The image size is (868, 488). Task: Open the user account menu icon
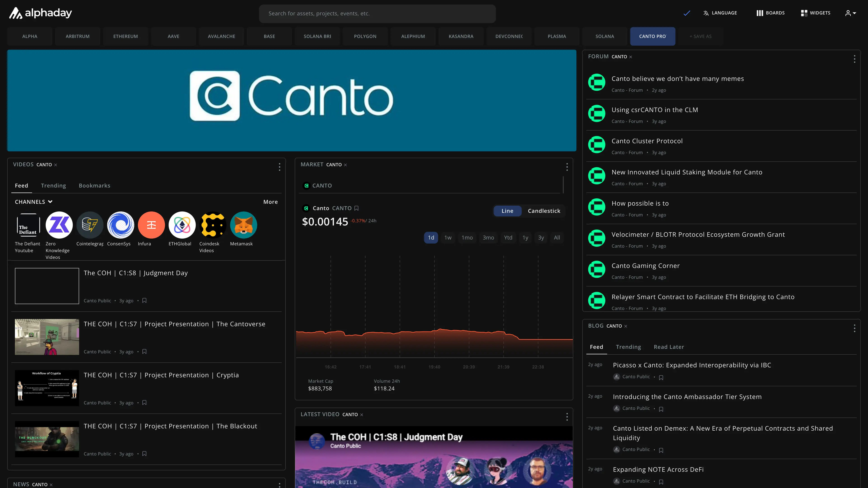pos(850,13)
